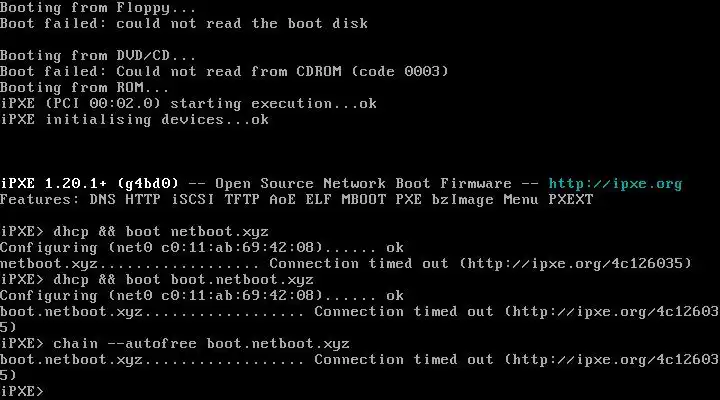The height and width of the screenshot is (400, 720).
Task: Click the CDROM (code 0003) error message
Action: click(x=224, y=72)
